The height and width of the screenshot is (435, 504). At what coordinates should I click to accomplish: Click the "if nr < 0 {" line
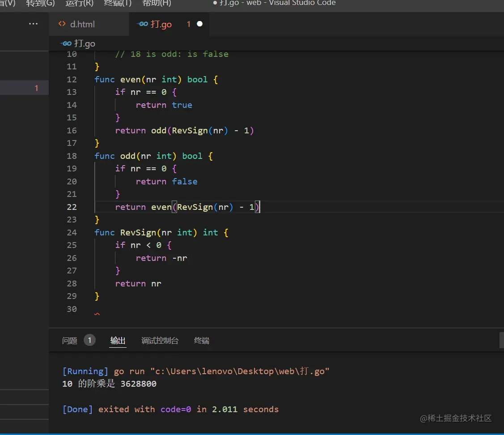tap(144, 245)
